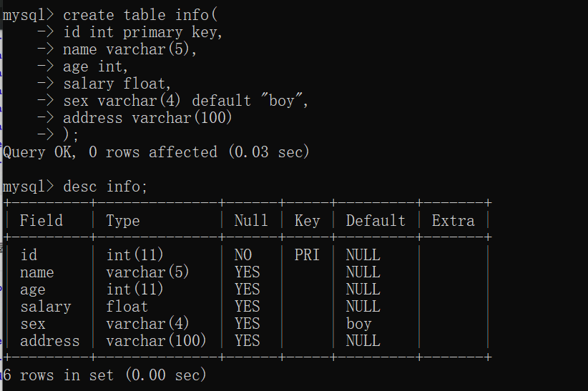
Task: Click the 'name' field cell in table
Action: (x=37, y=272)
